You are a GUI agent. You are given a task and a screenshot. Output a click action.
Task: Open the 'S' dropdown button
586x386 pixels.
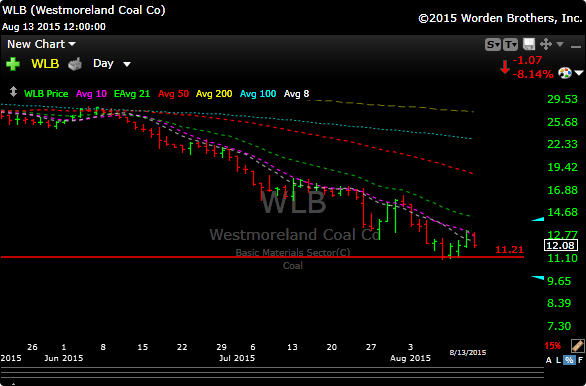(x=493, y=45)
